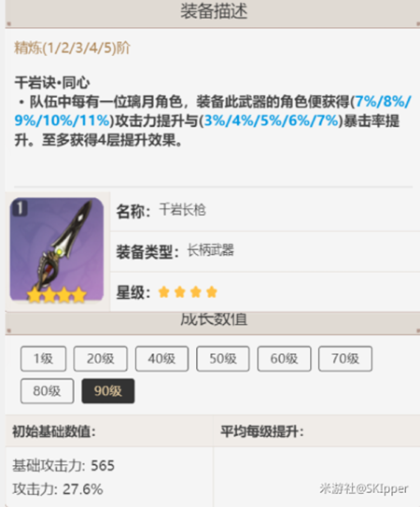Click the 千岩长枪 weapon name text
This screenshot has height=507, width=420.
pos(182,210)
